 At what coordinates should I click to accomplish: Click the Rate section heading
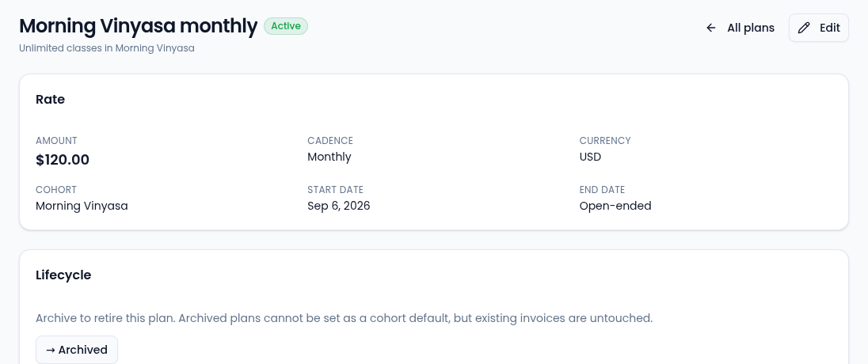click(x=51, y=100)
